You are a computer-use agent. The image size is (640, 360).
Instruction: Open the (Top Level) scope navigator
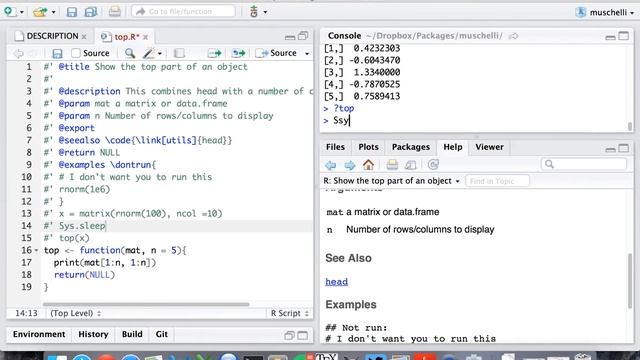coord(75,313)
